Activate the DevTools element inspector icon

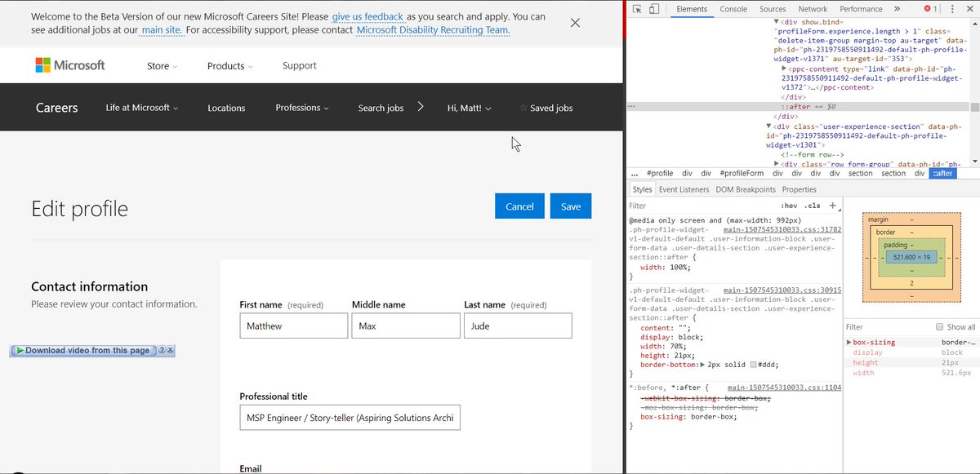[637, 9]
